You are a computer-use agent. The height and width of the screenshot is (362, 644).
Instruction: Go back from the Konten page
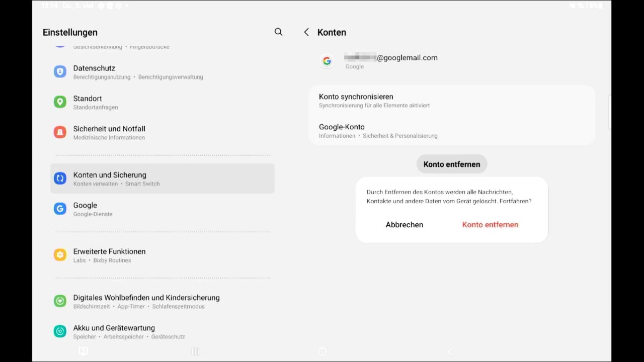click(306, 32)
